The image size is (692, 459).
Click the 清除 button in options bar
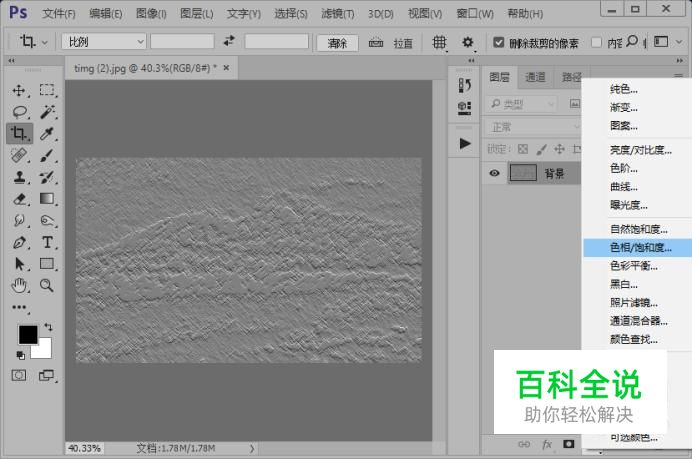pyautogui.click(x=337, y=43)
